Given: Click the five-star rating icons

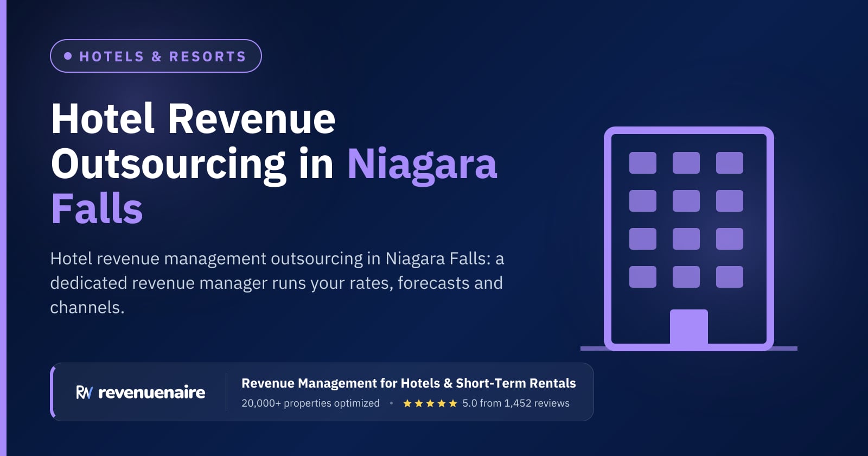Looking at the screenshot, I should tap(430, 403).
